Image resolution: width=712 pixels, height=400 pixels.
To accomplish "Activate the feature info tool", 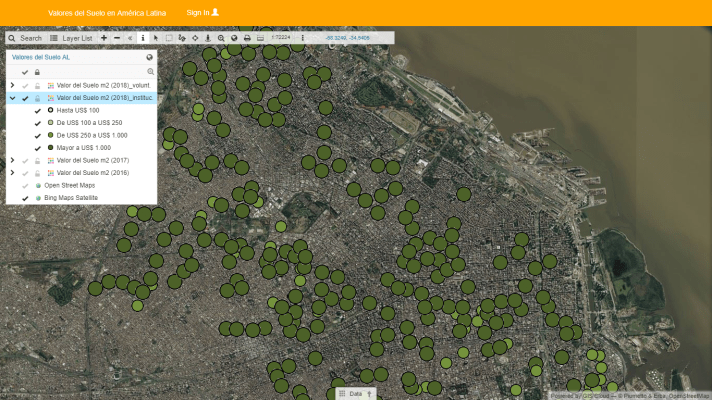I will 142,38.
